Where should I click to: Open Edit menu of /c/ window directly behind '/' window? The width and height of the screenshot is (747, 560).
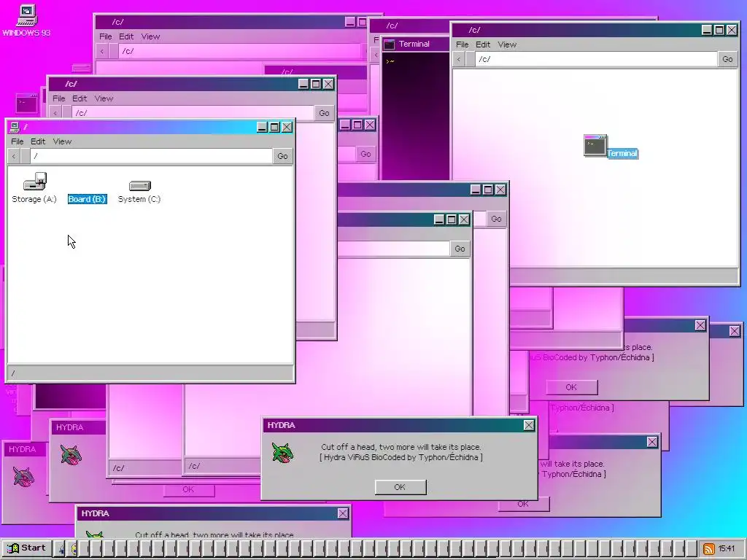click(x=80, y=98)
